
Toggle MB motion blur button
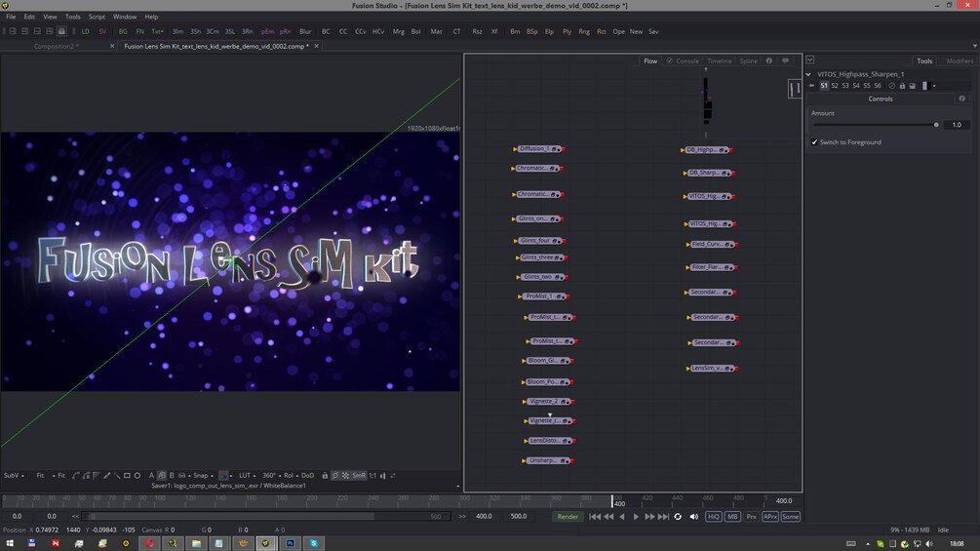[732, 517]
